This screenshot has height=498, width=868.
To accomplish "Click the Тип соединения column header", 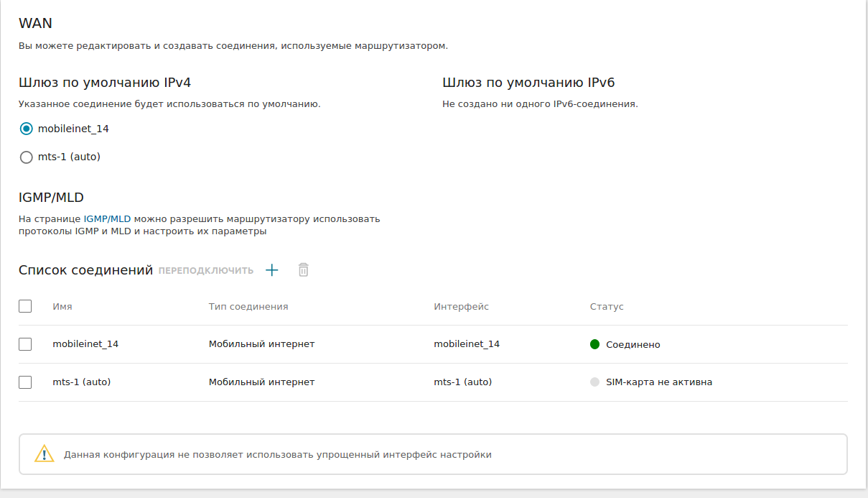I will 248,306.
